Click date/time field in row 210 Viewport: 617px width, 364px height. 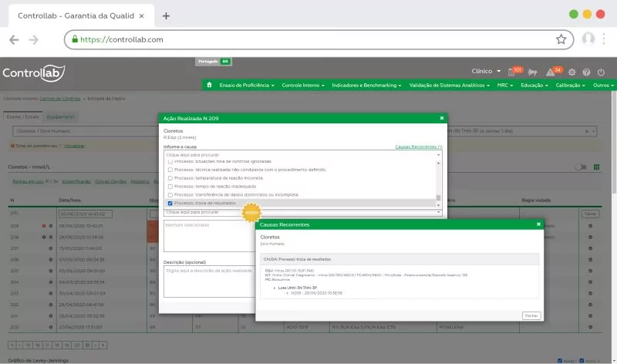pyautogui.click(x=86, y=214)
